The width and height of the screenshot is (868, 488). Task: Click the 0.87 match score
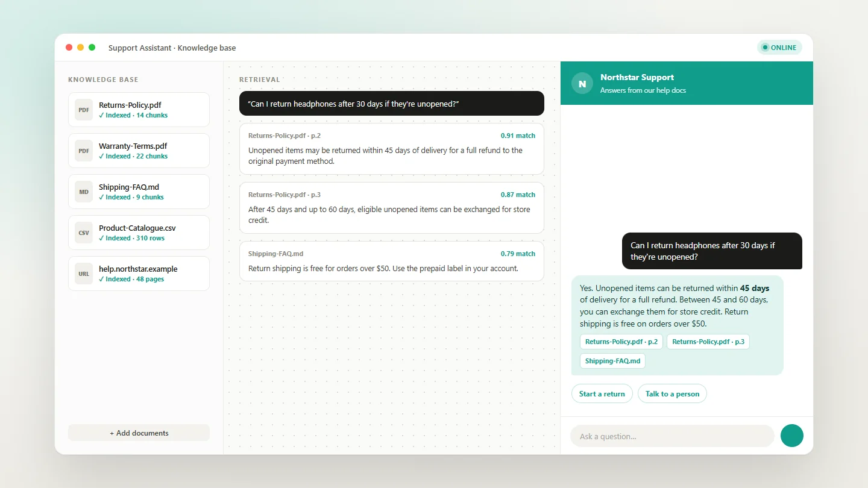(518, 195)
